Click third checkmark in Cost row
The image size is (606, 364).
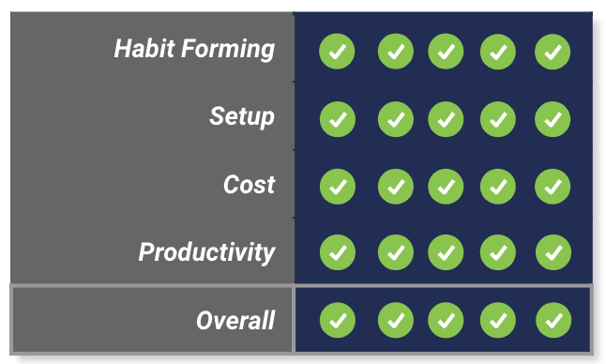click(446, 187)
